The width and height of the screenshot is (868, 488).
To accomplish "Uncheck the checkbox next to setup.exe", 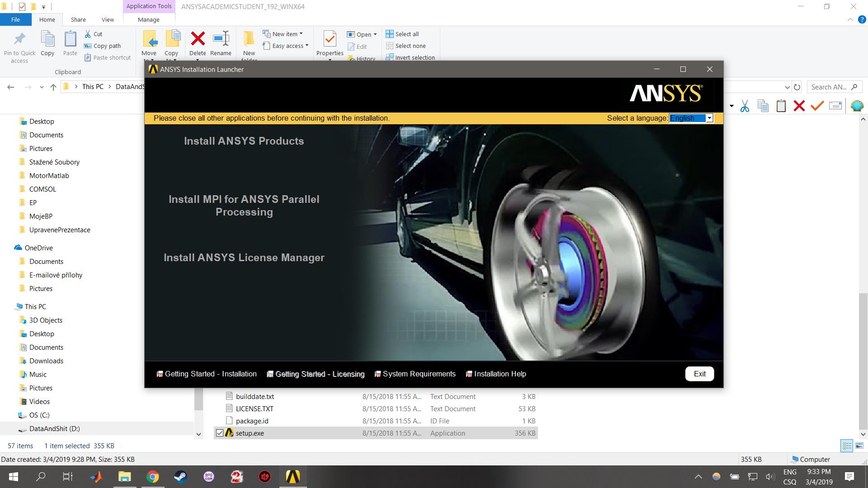I will pos(220,433).
